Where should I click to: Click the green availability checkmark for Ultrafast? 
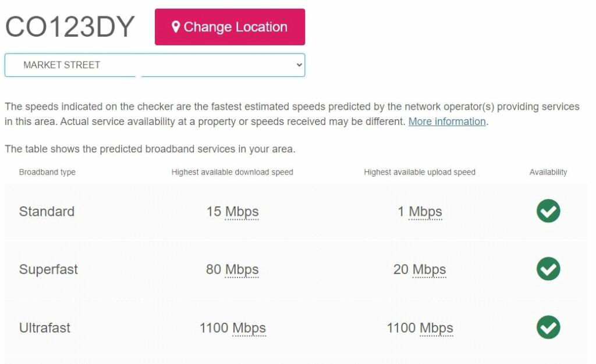click(x=547, y=327)
